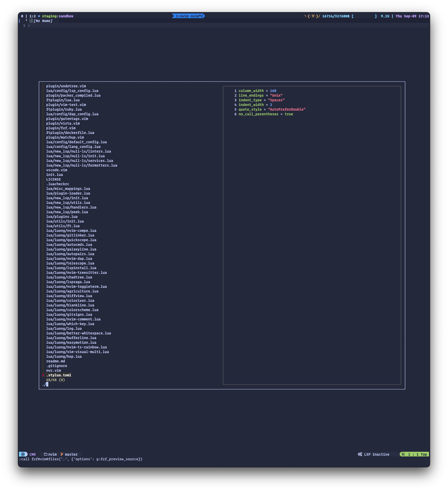Open the [No Name] buffer tab
Image resolution: width=448 pixels, height=491 pixels.
coord(43,21)
